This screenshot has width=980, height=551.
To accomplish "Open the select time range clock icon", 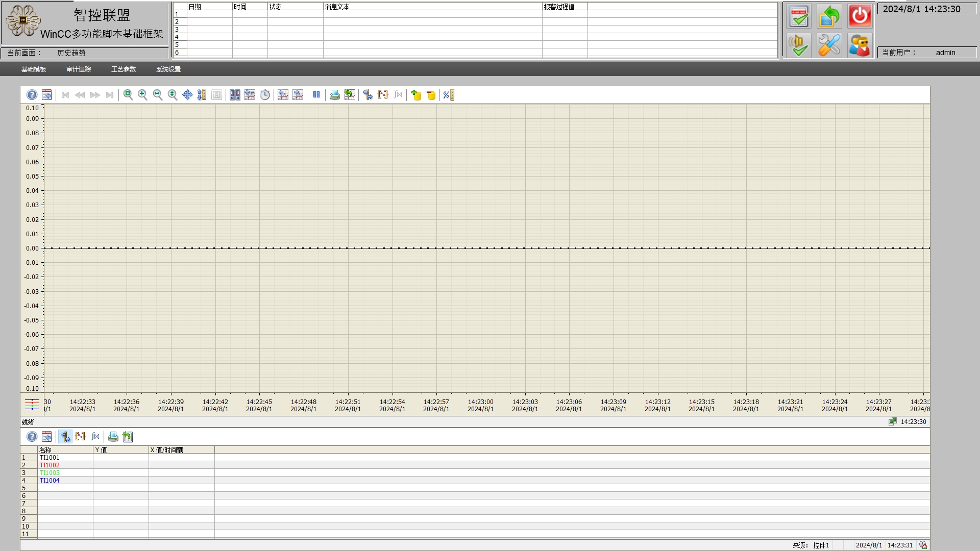I will coord(265,95).
